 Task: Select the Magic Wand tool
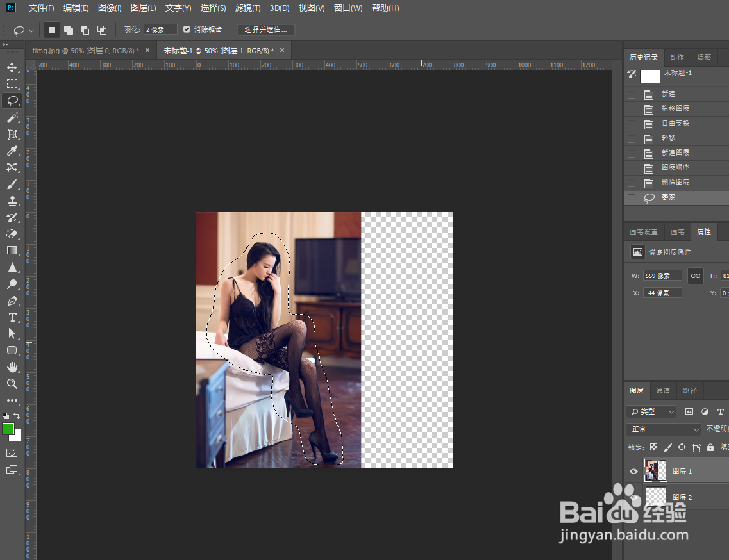12,117
